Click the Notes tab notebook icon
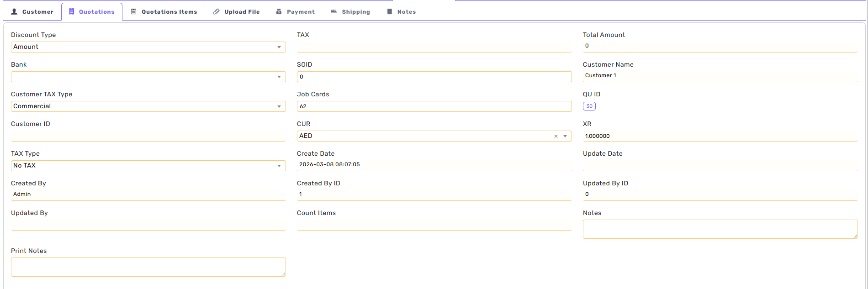The image size is (868, 289). (389, 12)
